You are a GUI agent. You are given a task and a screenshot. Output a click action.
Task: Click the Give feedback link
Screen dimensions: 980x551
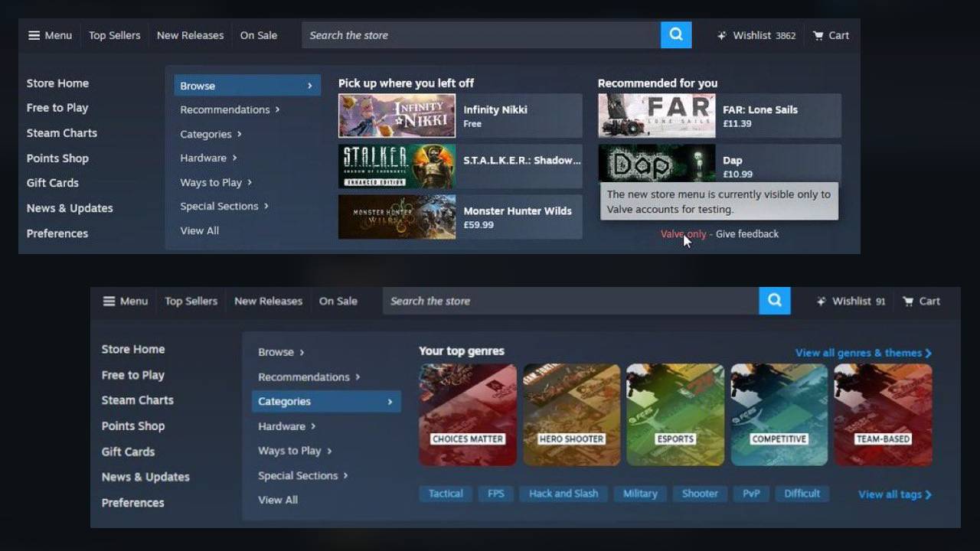pyautogui.click(x=747, y=233)
